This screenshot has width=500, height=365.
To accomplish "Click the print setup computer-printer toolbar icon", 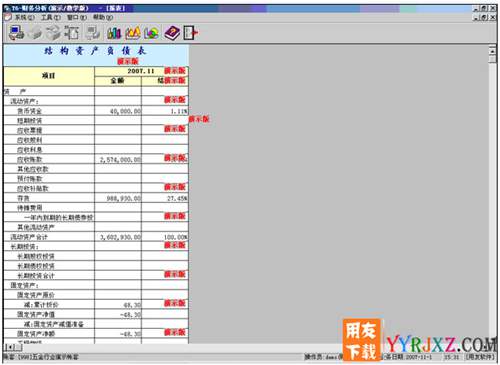I will point(16,33).
